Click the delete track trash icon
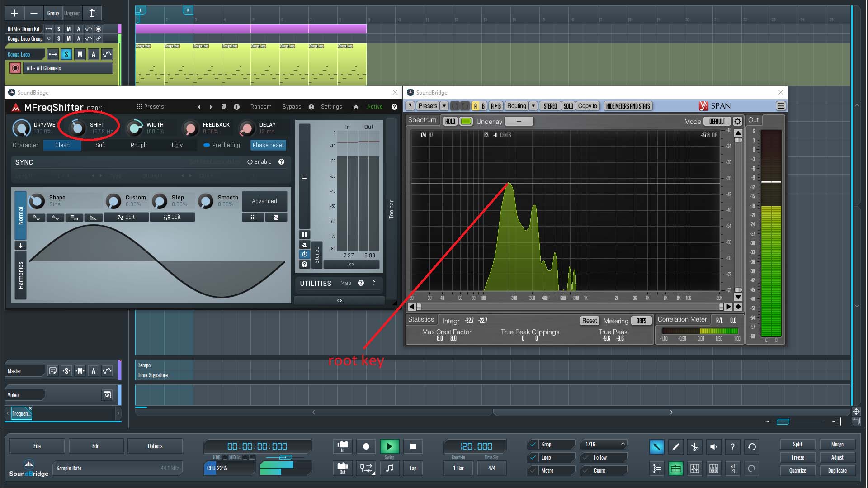Screen dimensions: 868x488 pos(92,13)
